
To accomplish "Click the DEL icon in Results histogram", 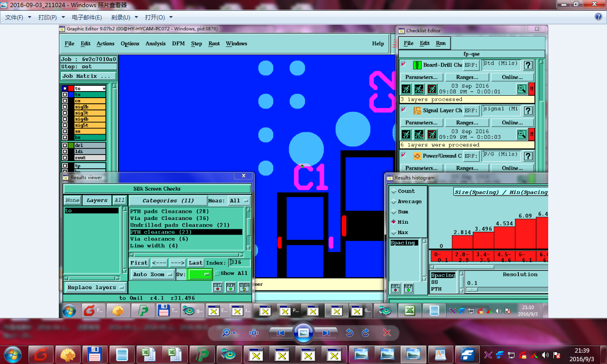I will (x=395, y=288).
